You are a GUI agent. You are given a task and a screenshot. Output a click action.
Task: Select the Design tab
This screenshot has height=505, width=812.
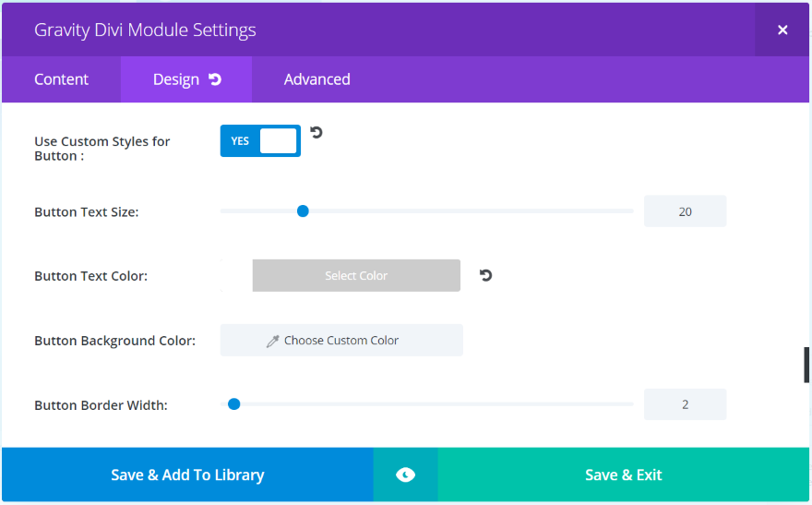click(176, 79)
